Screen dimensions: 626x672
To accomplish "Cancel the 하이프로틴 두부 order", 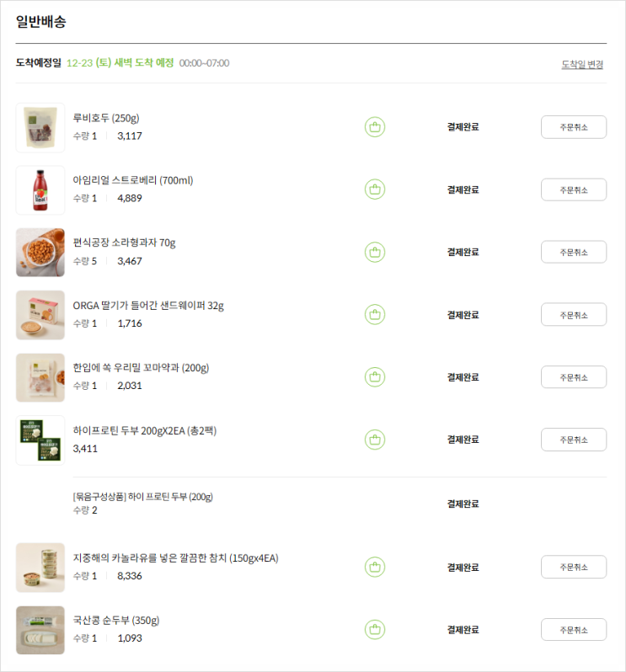I will (574, 440).
